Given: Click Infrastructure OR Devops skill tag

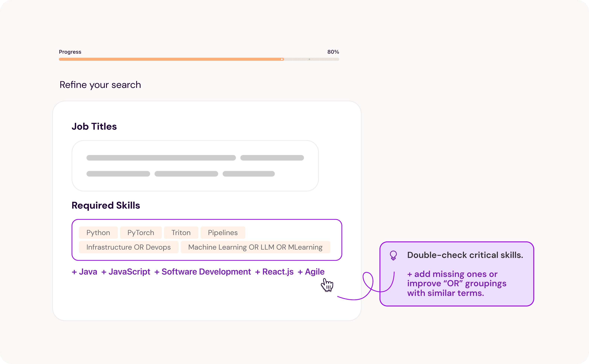Looking at the screenshot, I should pos(129,247).
